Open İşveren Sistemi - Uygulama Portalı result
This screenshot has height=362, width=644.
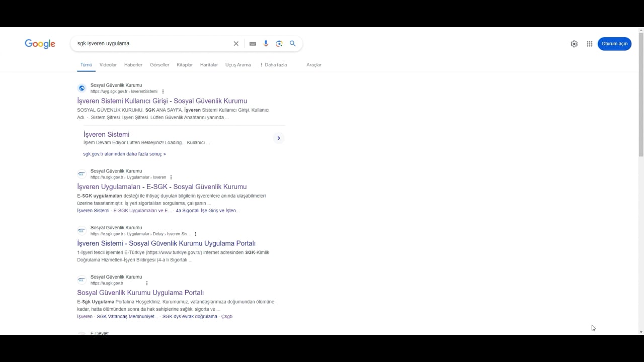pyautogui.click(x=166, y=243)
